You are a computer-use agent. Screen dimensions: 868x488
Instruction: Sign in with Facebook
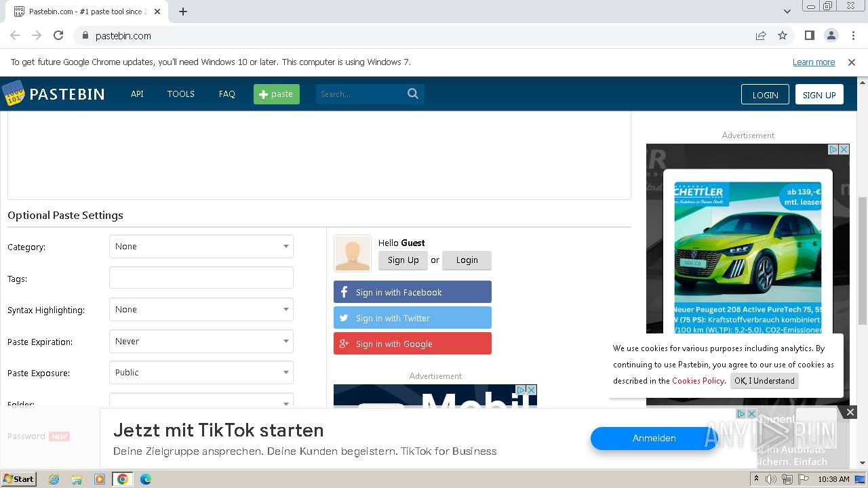tap(412, 292)
